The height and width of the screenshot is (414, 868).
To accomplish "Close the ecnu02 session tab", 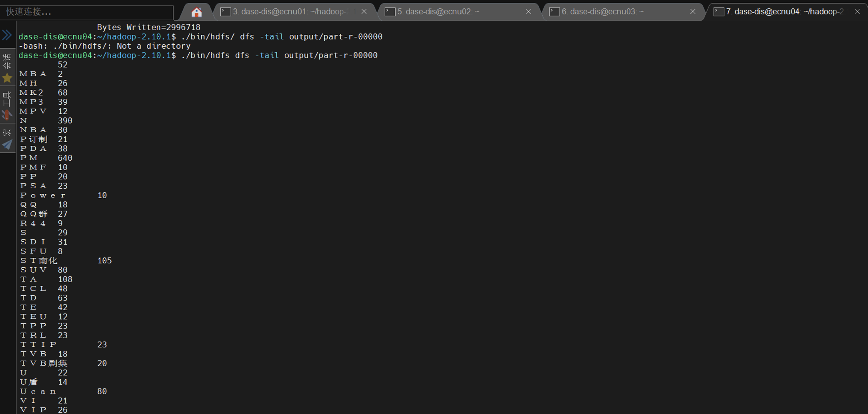I will pyautogui.click(x=528, y=12).
